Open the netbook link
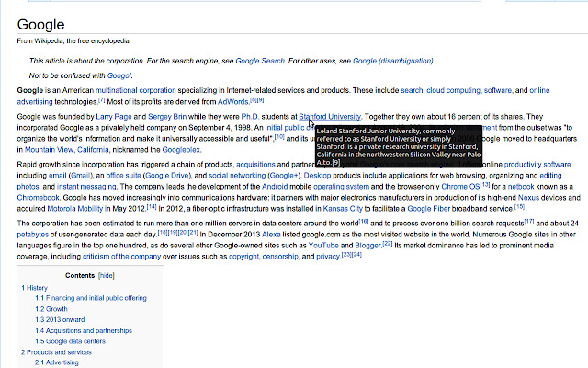Viewport: 588px width, 368px height. click(521, 187)
